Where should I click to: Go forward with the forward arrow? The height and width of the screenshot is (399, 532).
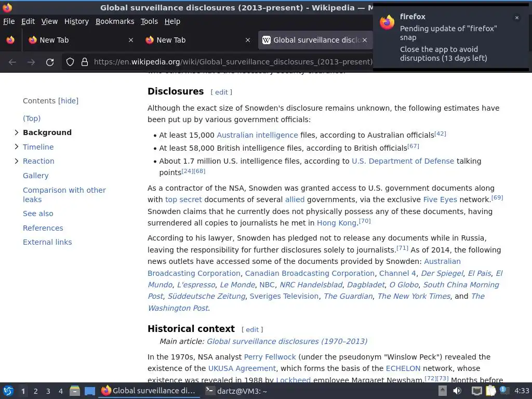[31, 62]
